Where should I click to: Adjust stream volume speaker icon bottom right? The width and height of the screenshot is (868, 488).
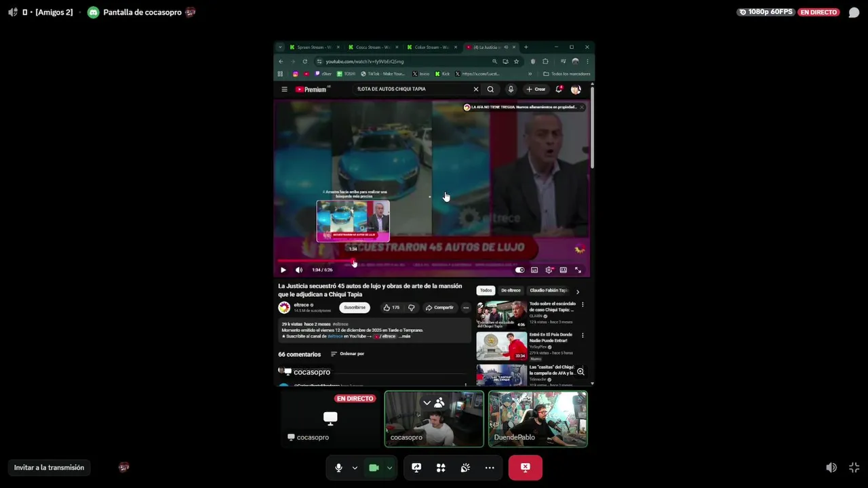click(x=831, y=468)
